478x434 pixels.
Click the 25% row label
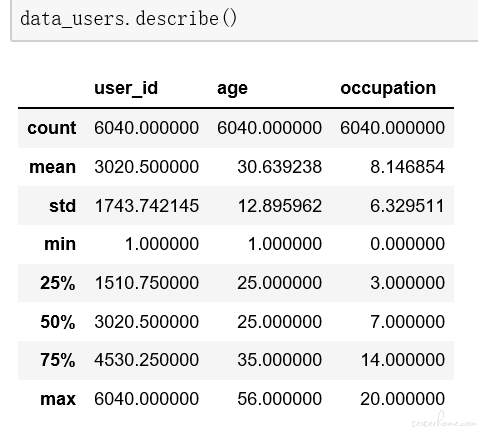pos(58,283)
